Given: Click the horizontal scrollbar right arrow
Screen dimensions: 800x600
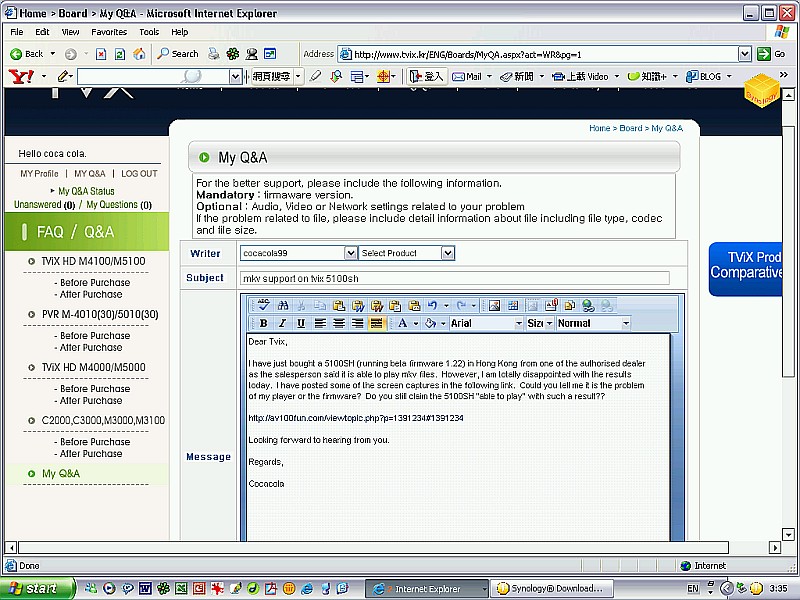Looking at the screenshot, I should 775,547.
